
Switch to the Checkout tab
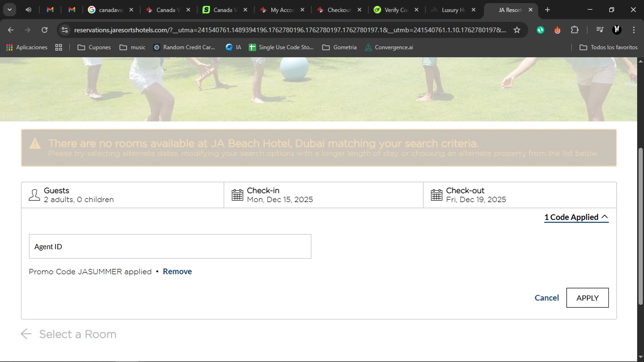click(339, 9)
